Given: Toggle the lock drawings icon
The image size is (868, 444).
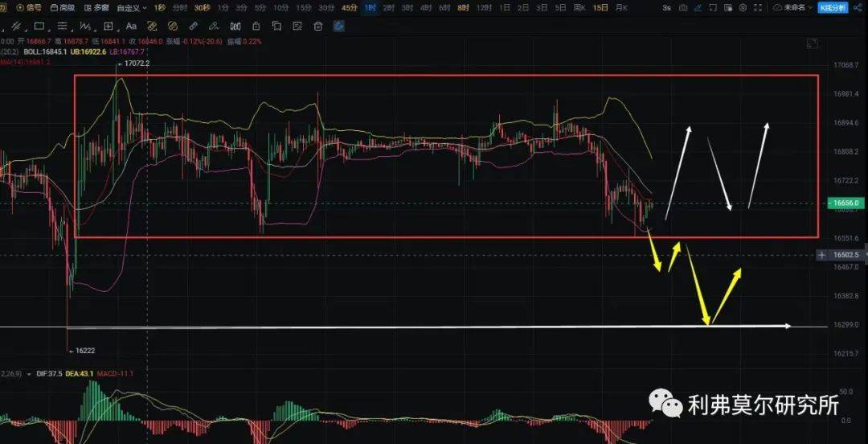Looking at the screenshot, I should pyautogui.click(x=254, y=26).
